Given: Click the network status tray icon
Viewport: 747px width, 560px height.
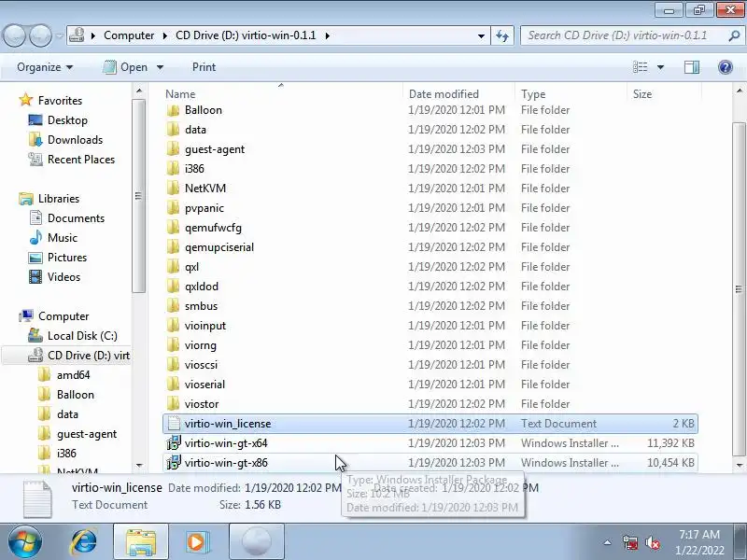Looking at the screenshot, I should pos(629,542).
